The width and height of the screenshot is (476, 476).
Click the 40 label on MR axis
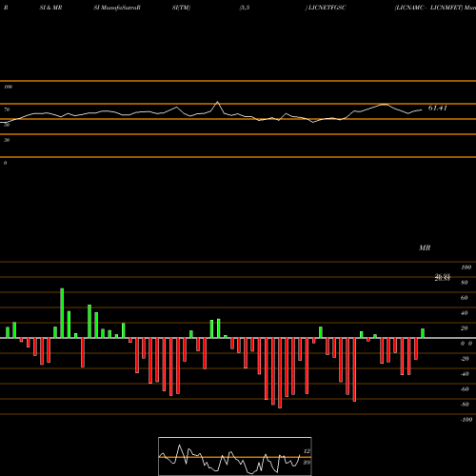point(465,313)
